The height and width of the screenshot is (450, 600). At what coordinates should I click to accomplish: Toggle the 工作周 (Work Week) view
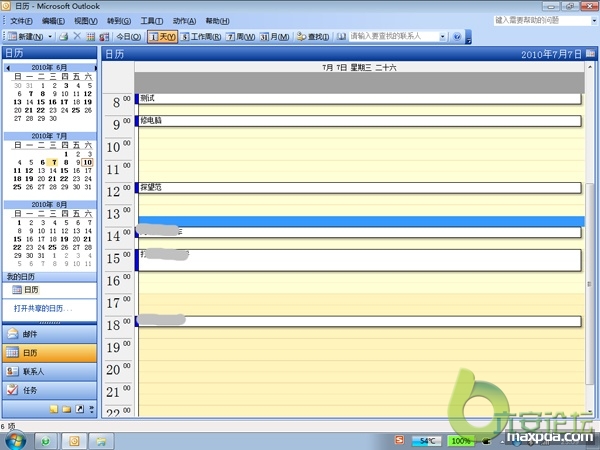[201, 37]
